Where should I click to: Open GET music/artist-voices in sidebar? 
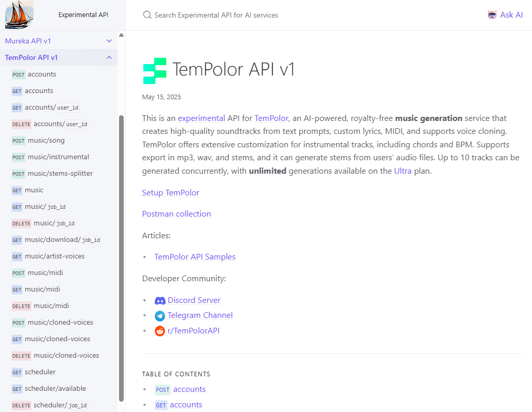click(x=48, y=256)
